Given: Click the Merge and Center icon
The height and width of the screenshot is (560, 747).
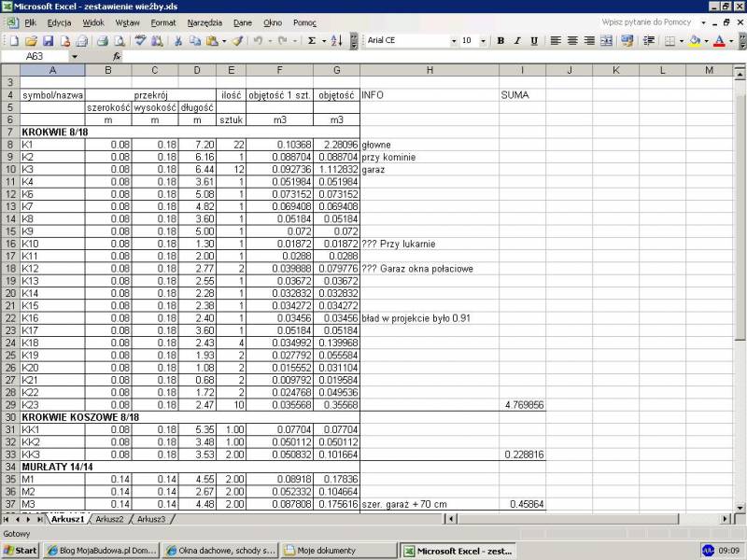Looking at the screenshot, I should click(x=607, y=41).
